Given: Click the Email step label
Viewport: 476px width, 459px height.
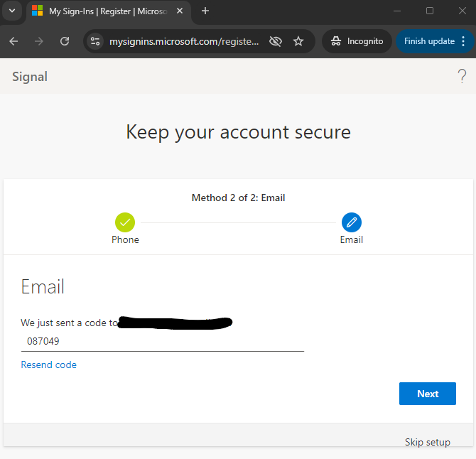Looking at the screenshot, I should [352, 240].
